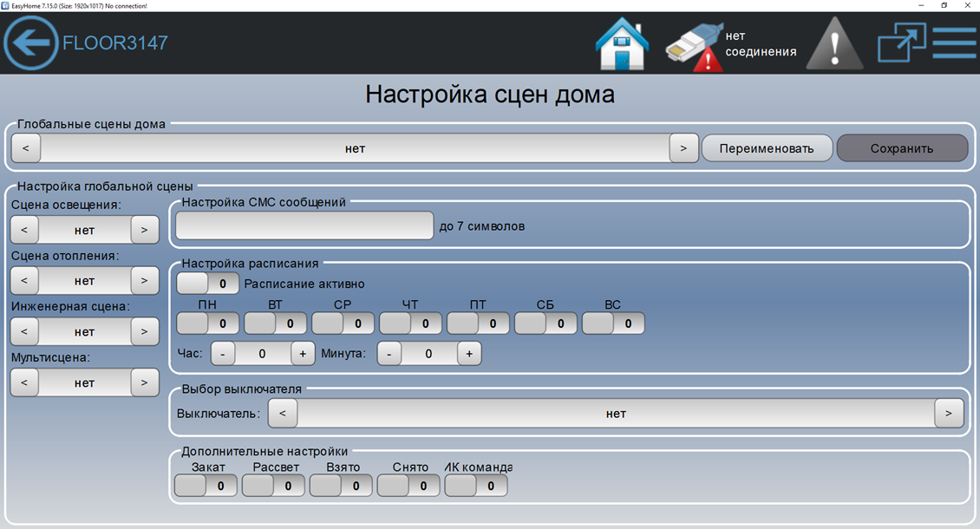The height and width of the screenshot is (529, 980).
Task: Select previous global home scene arrow
Action: 26,148
